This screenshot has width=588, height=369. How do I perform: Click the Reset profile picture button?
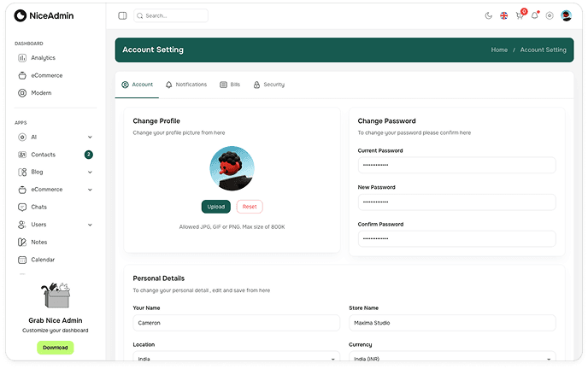[250, 207]
